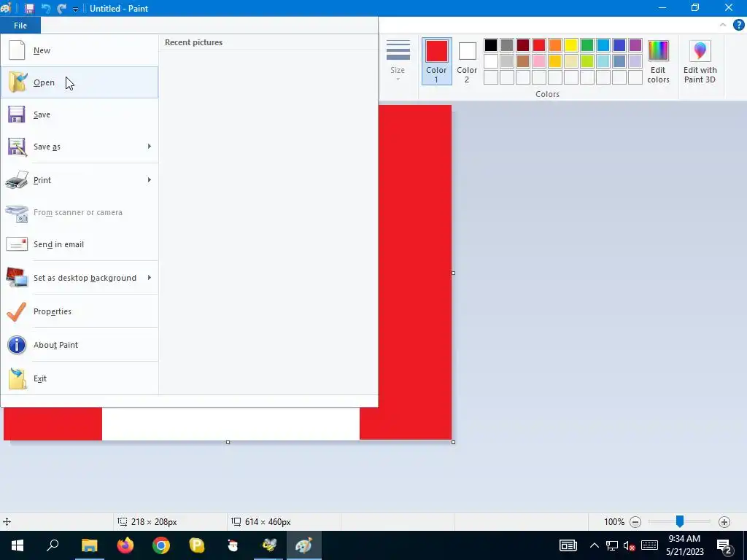Open File Explorer from the taskbar
This screenshot has width=747, height=560.
pos(90,545)
